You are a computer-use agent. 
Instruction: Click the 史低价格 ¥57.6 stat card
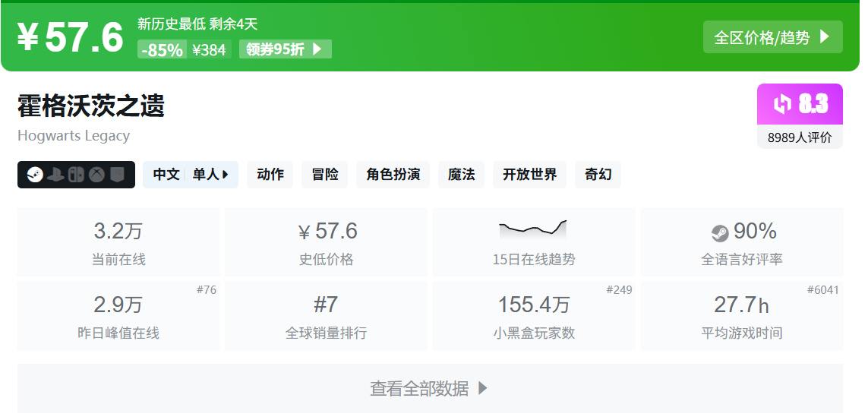point(326,242)
